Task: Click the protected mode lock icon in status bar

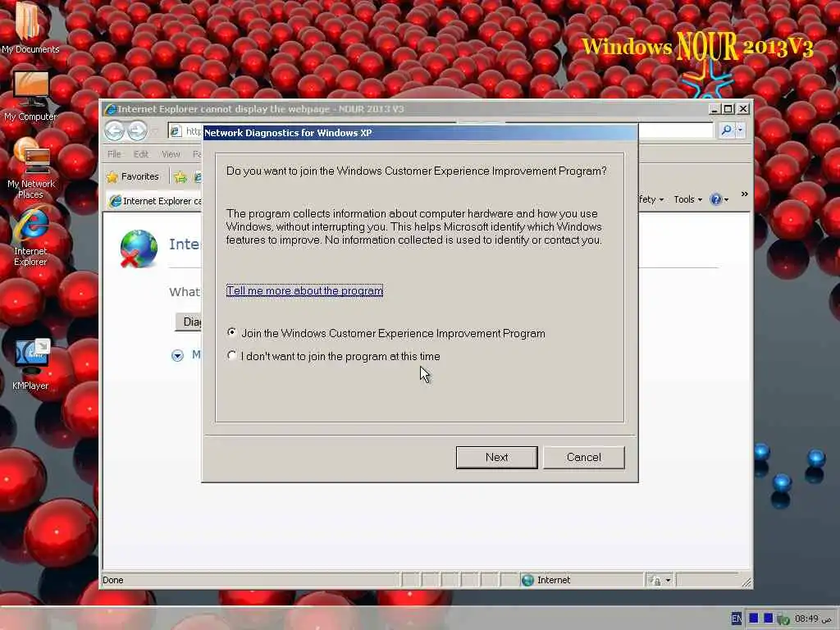Action: click(655, 580)
